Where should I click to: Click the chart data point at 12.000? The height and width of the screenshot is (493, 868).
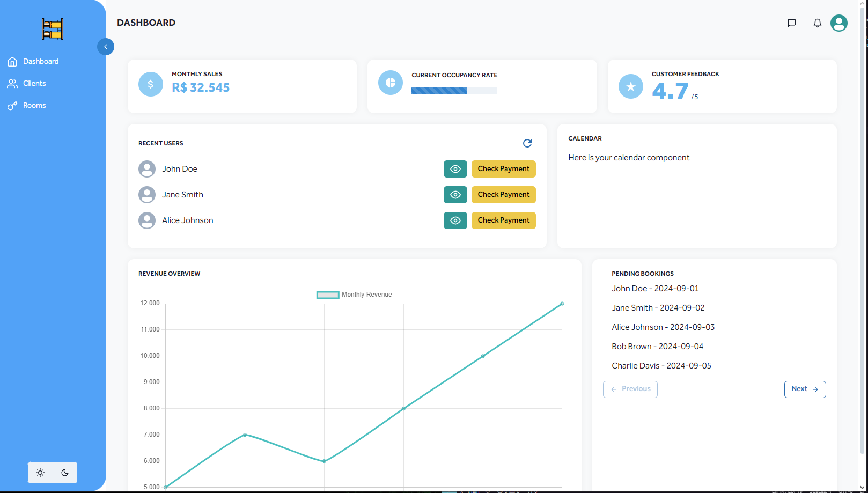pos(562,304)
